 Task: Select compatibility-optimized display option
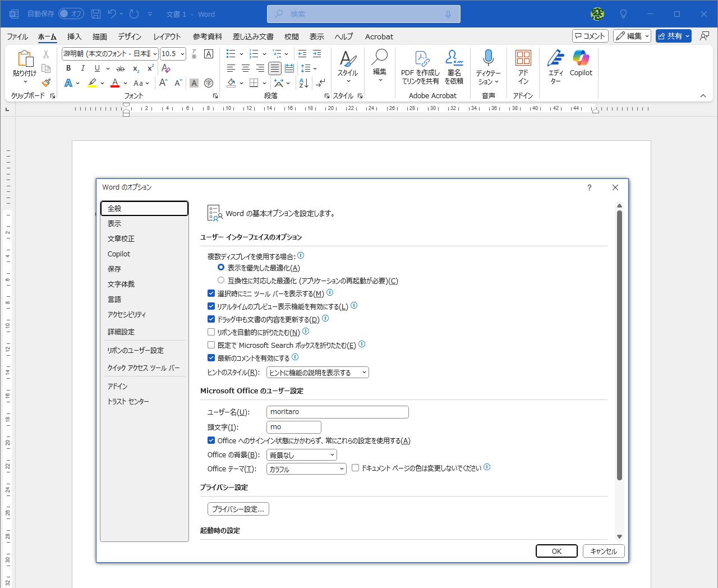point(221,280)
